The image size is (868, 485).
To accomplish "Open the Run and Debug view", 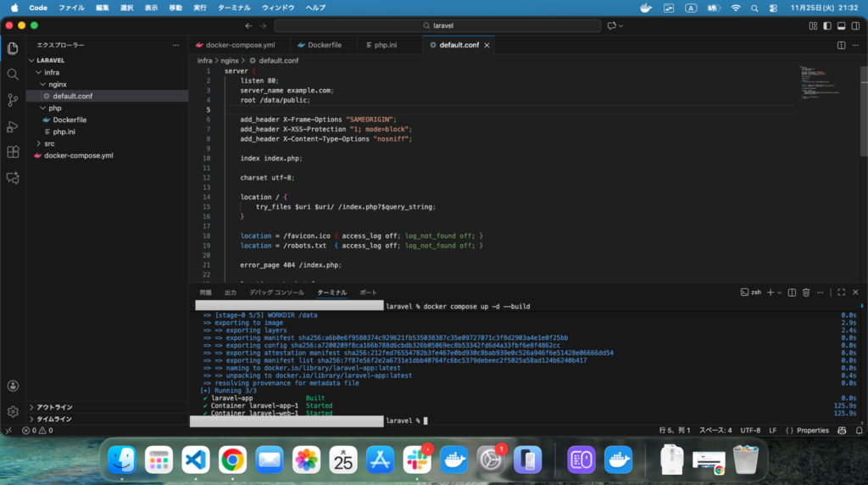I will [13, 126].
